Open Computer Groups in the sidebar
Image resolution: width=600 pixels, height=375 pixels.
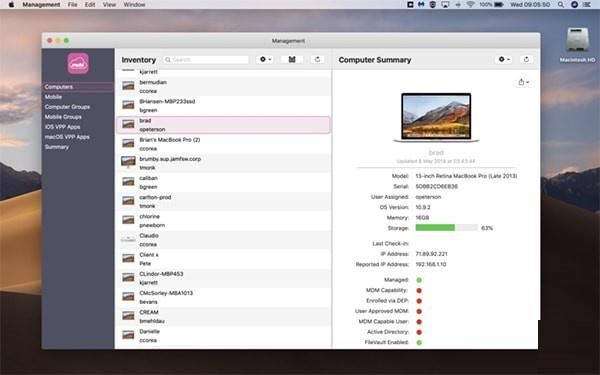pos(67,107)
